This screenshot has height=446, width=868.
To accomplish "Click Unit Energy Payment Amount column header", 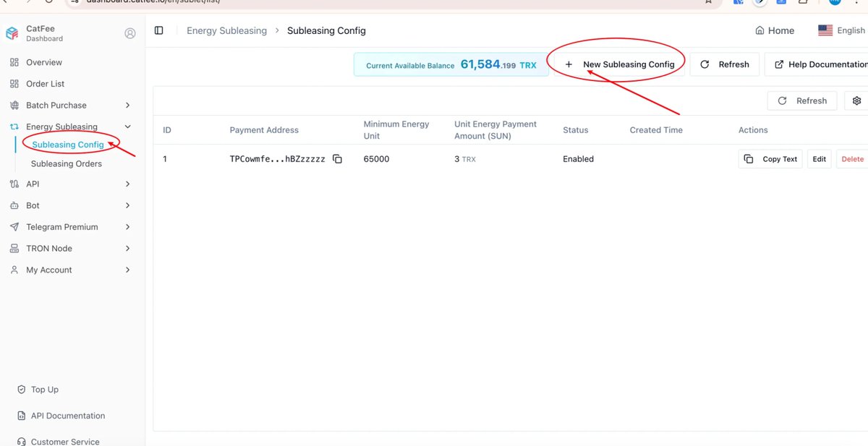I will pos(495,130).
